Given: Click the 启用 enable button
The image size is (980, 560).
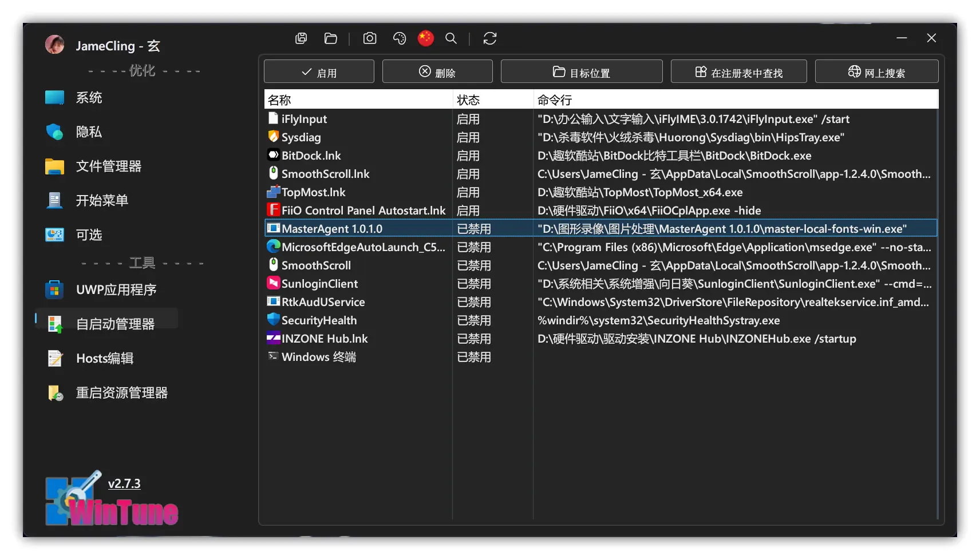Looking at the screenshot, I should click(x=319, y=72).
